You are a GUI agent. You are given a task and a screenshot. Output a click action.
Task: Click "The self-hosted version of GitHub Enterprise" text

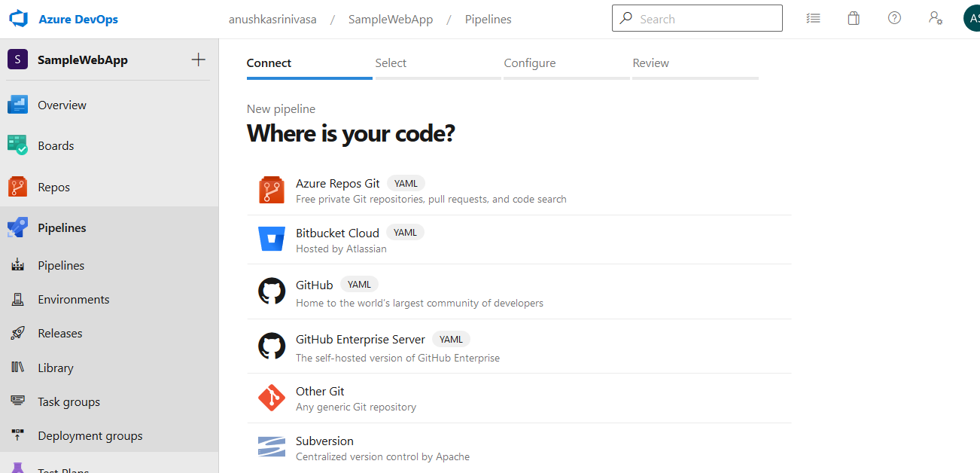tap(397, 358)
